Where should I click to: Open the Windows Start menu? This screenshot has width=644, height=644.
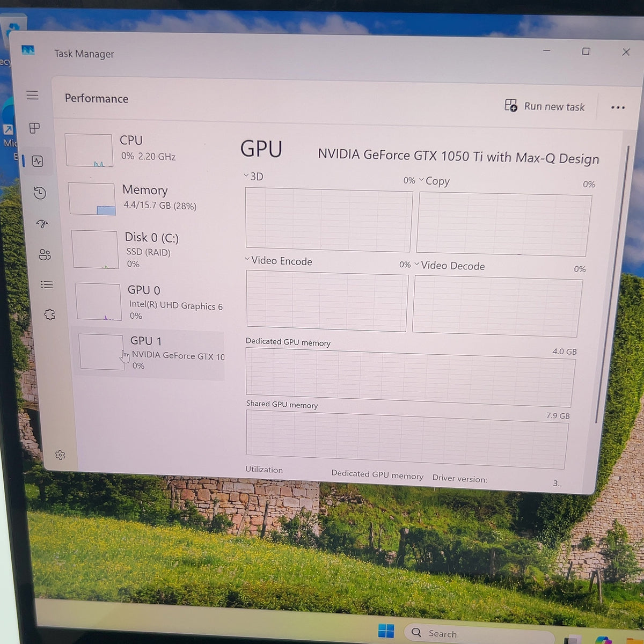[x=386, y=631]
